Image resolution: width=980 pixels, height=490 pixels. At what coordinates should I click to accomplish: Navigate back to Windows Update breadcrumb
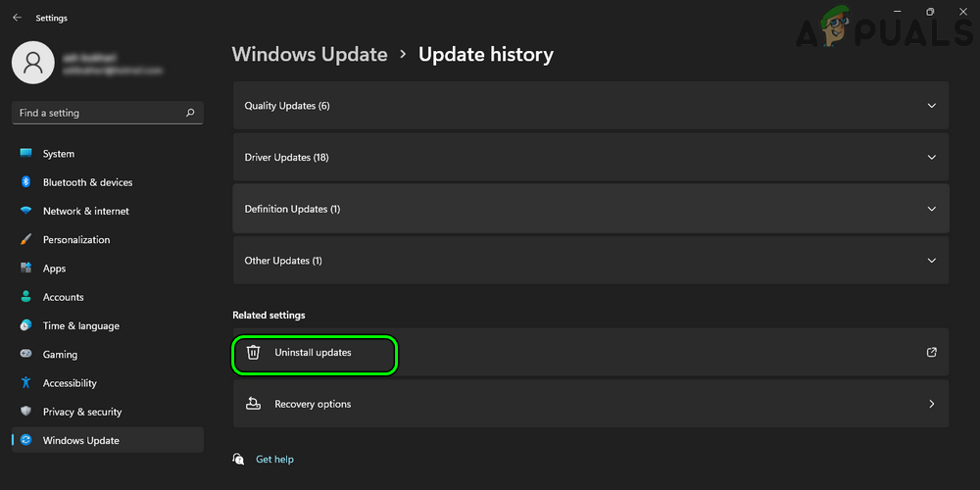(x=310, y=55)
